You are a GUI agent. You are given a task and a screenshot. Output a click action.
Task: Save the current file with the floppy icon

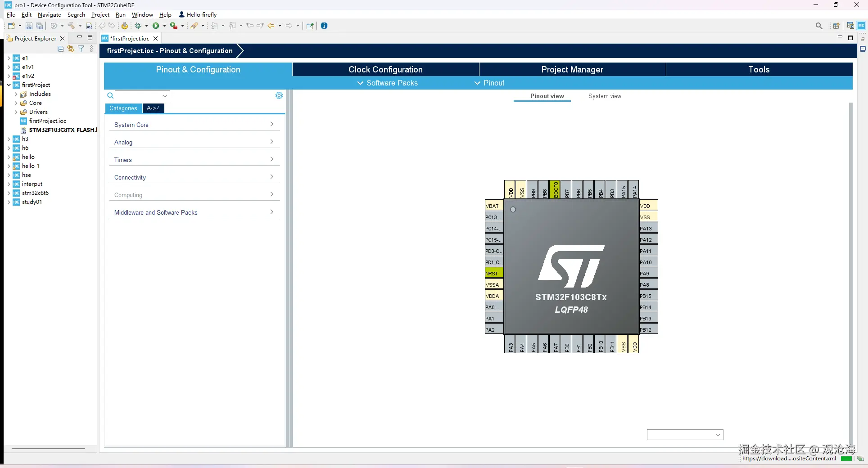coord(29,26)
